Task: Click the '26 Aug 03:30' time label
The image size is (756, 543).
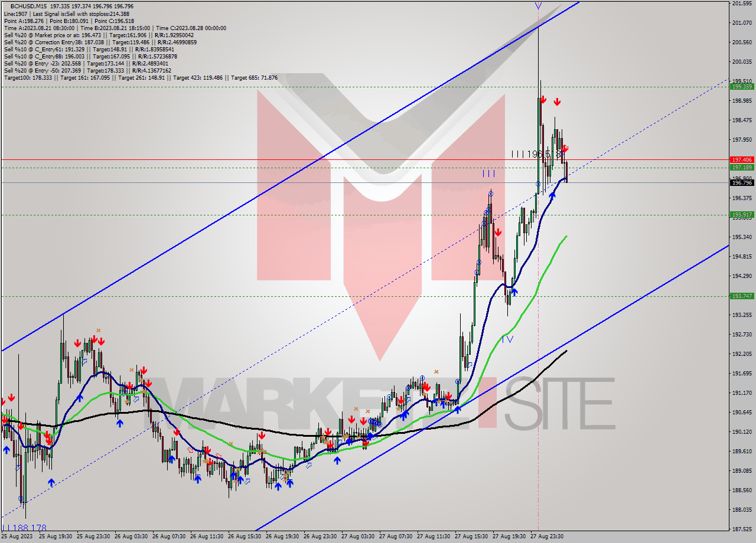Action: [131, 537]
